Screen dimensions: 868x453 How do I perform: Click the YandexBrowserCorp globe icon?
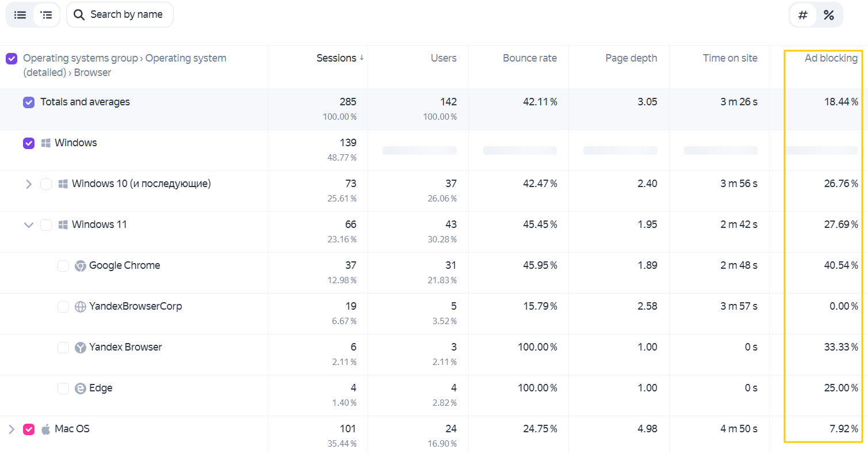pyautogui.click(x=81, y=307)
